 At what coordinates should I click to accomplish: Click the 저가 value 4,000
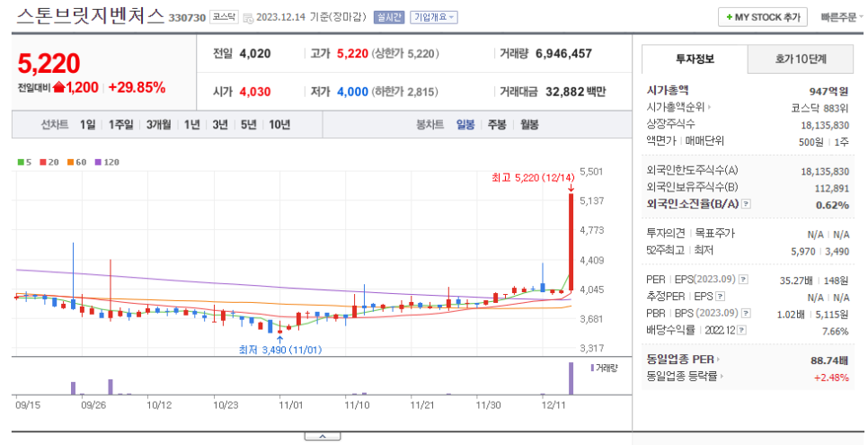pos(352,92)
